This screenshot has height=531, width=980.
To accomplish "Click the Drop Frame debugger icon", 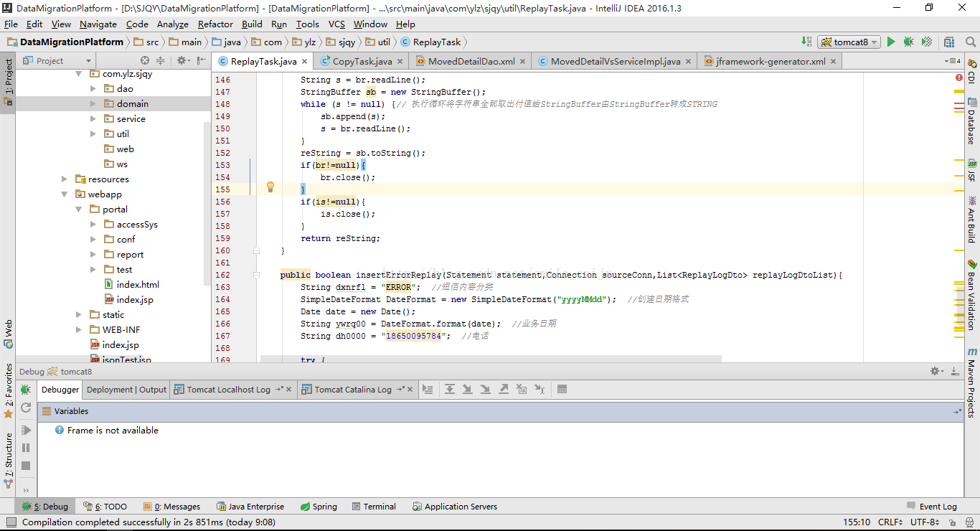I will [x=522, y=390].
